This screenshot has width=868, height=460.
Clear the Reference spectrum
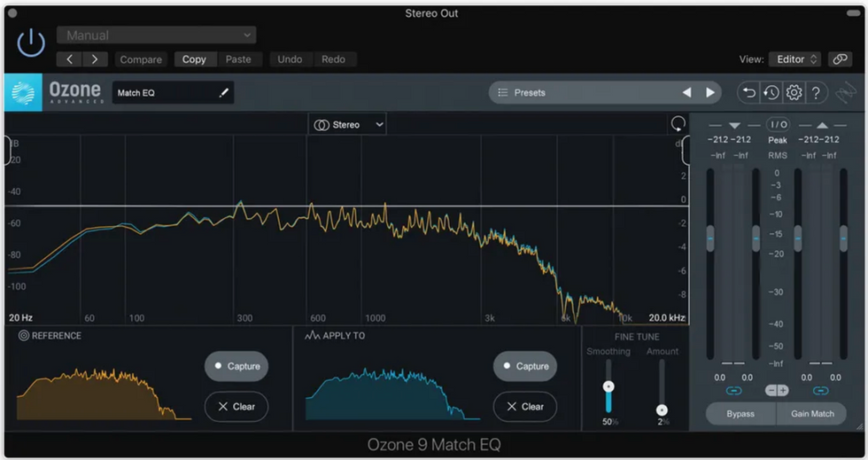pos(236,407)
